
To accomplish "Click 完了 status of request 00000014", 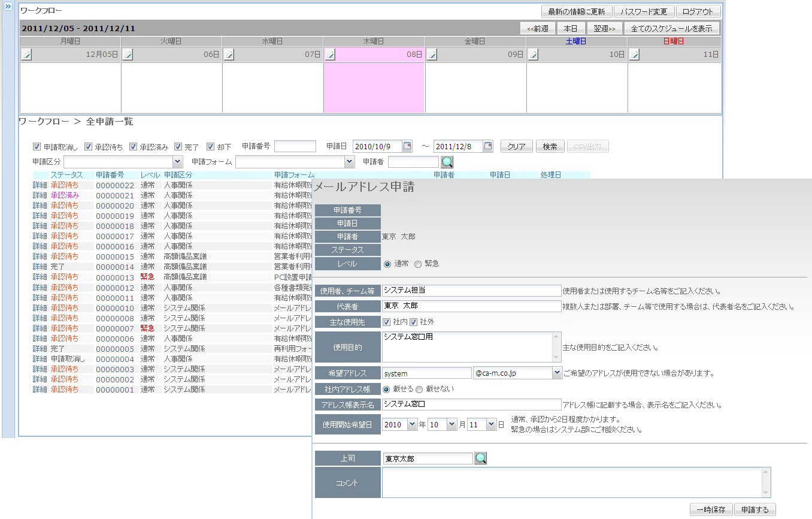I will click(x=57, y=267).
